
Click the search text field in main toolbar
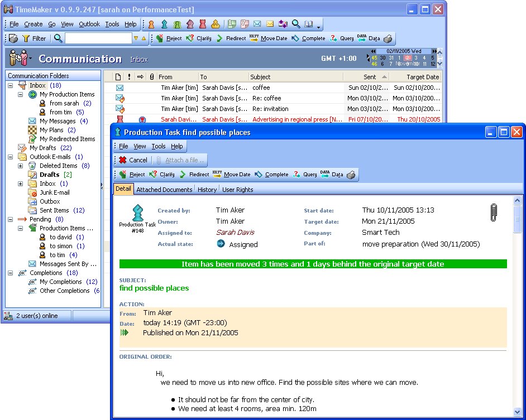pyautogui.click(x=98, y=38)
